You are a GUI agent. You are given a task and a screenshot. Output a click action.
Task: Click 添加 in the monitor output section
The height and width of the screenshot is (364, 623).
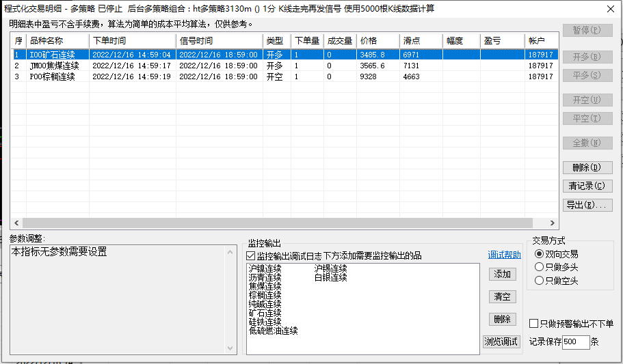[x=502, y=275]
